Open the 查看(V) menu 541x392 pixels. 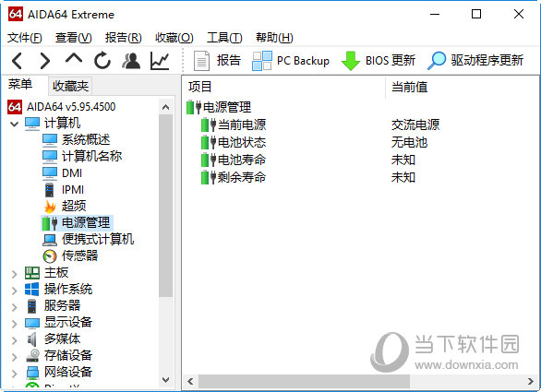pos(74,37)
